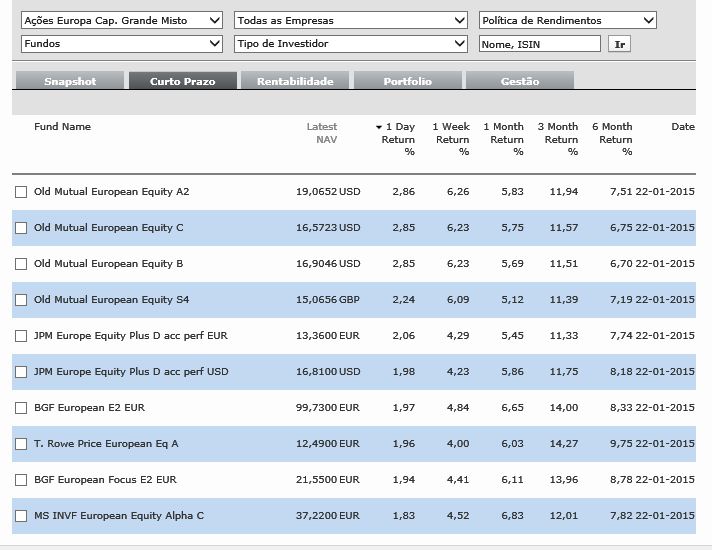Tick checkbox for MS INVF European Equity Alpha C
This screenshot has width=712, height=550.
(21, 516)
